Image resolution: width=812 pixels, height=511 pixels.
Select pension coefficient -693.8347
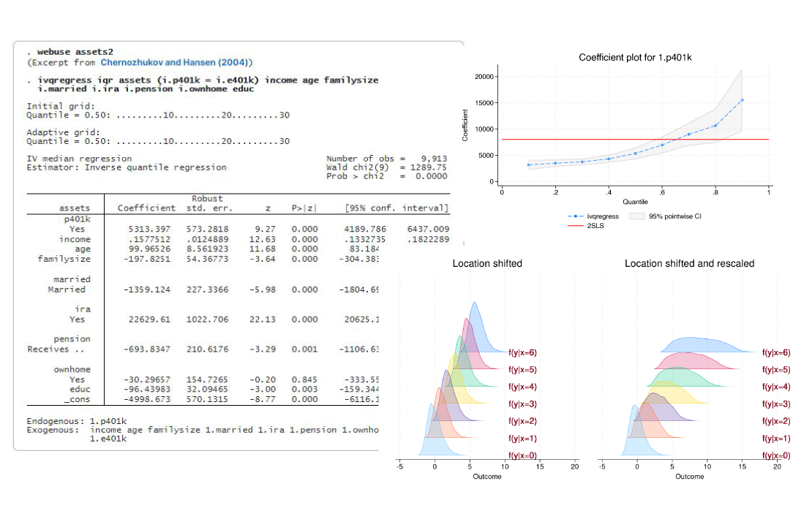(x=147, y=349)
